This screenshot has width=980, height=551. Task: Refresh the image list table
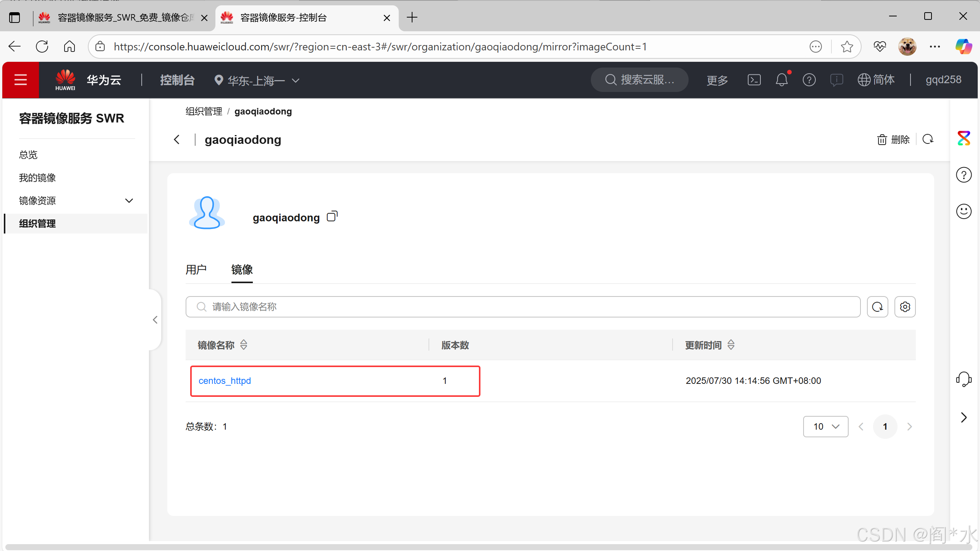click(877, 307)
